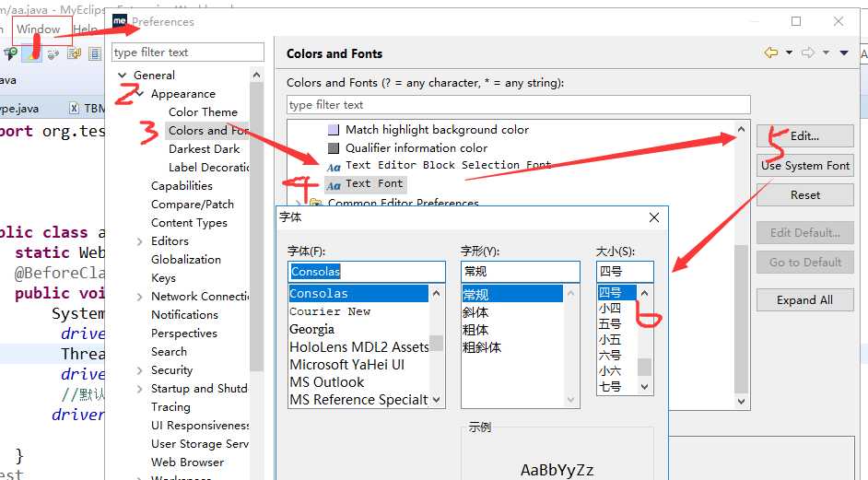Select Georgia font in list
The width and height of the screenshot is (868, 480).
(311, 330)
